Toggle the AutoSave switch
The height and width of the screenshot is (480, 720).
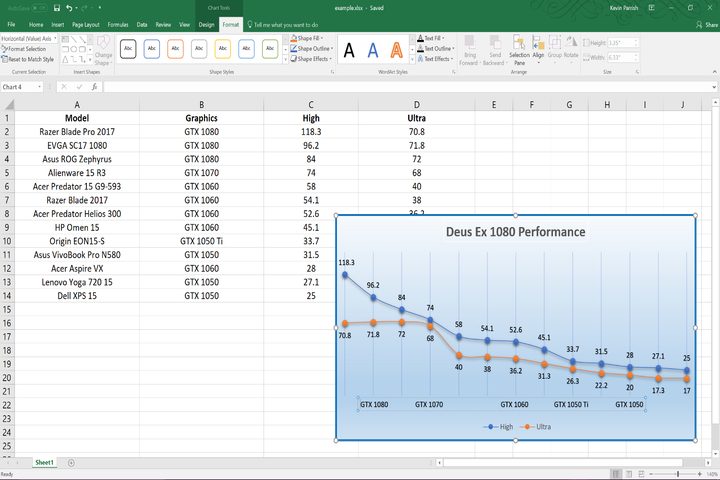click(39, 8)
